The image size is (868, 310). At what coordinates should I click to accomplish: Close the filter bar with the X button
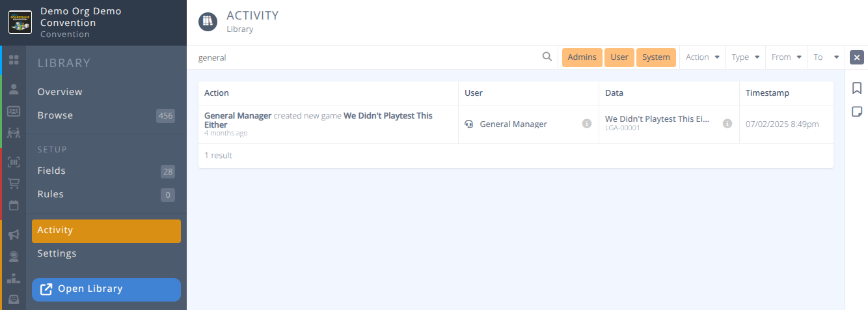pyautogui.click(x=857, y=57)
